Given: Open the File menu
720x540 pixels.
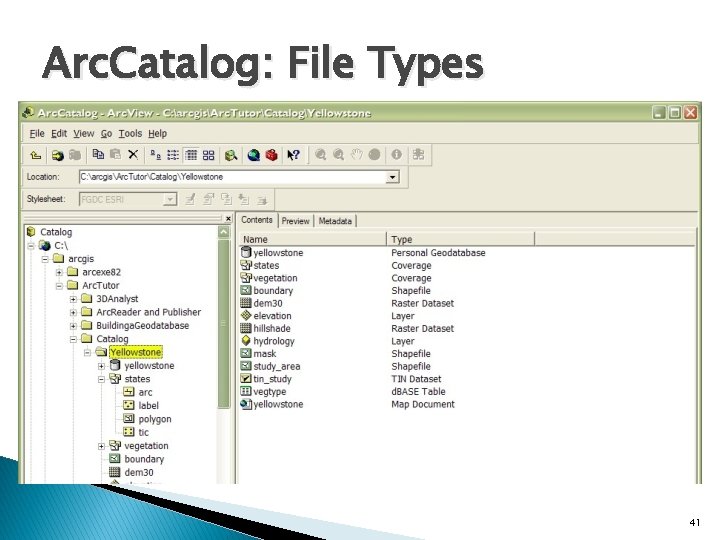Looking at the screenshot, I should pyautogui.click(x=37, y=134).
